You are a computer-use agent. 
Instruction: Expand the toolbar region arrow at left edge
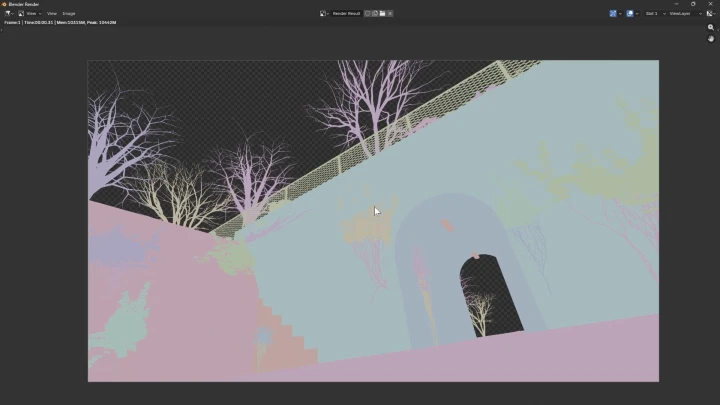tap(1, 30)
